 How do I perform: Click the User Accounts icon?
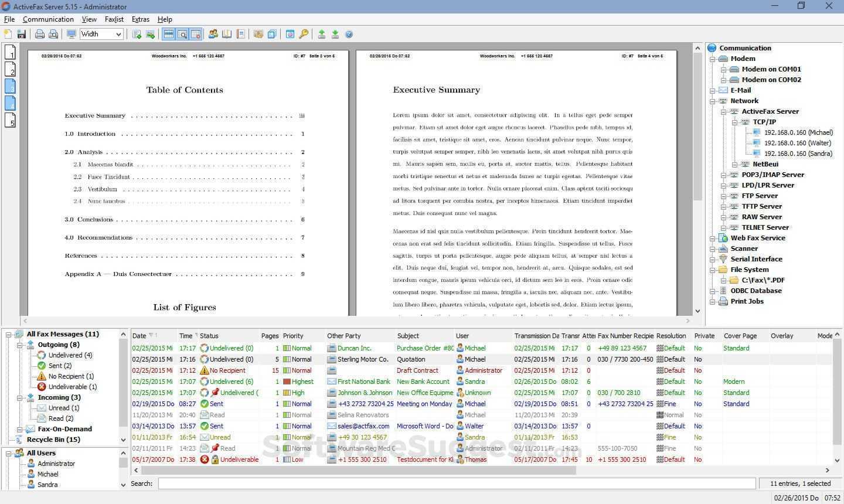point(213,34)
